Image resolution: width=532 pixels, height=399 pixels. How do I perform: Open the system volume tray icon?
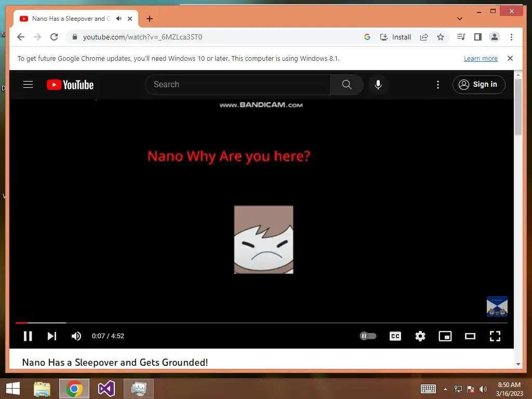pos(483,389)
